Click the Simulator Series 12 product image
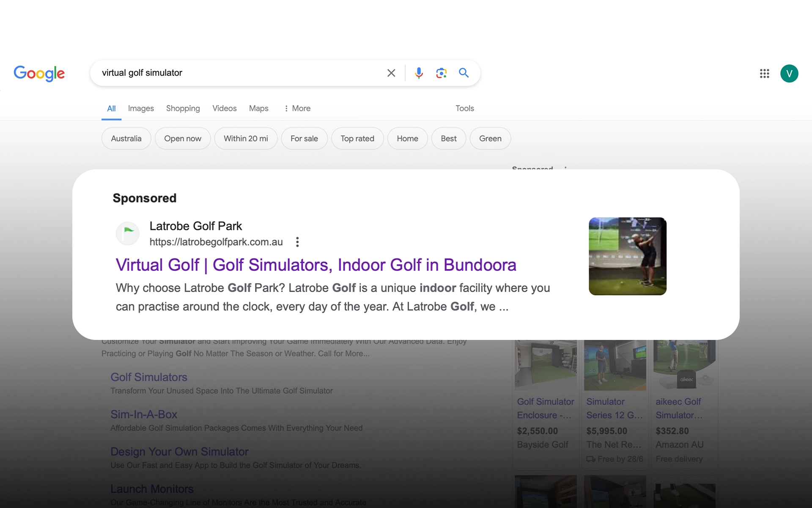812x508 pixels. pos(615,365)
